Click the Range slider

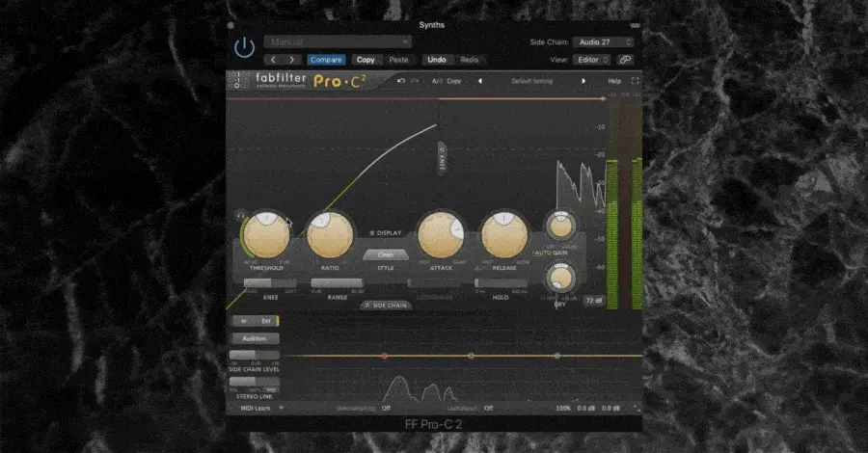pyautogui.click(x=337, y=282)
